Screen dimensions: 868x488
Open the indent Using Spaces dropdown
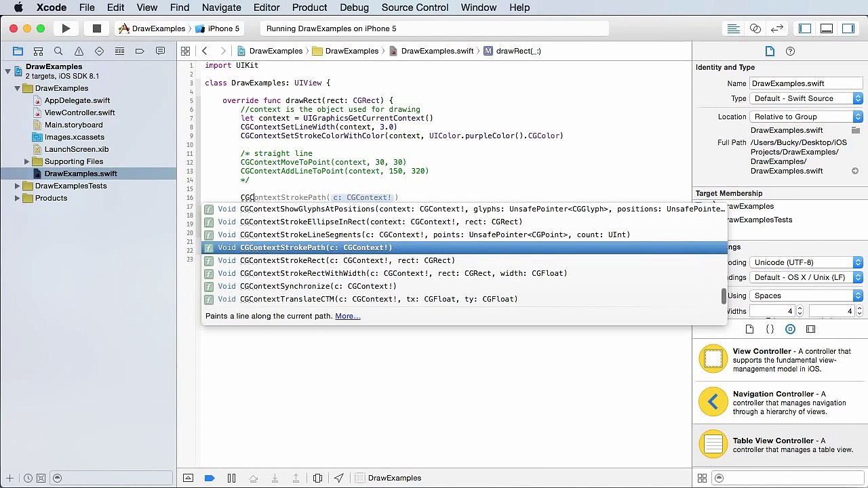(x=806, y=296)
